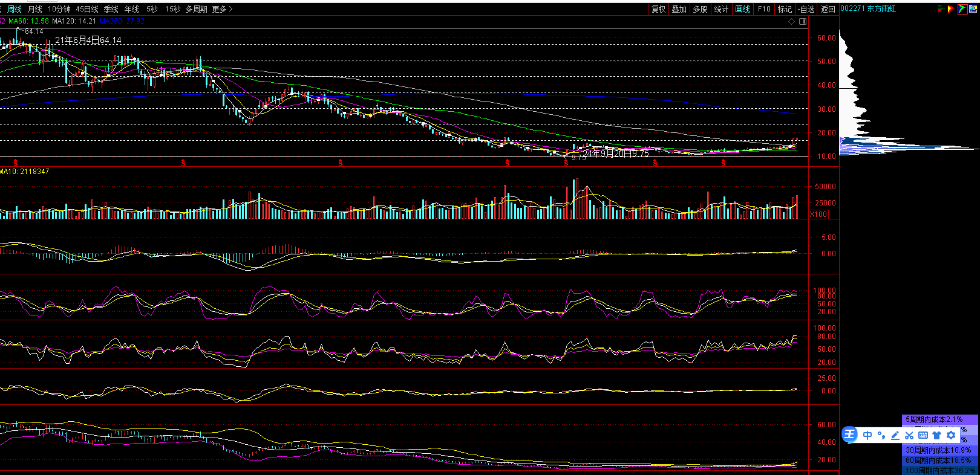Click the MA10: 2118347 volume label
Image resolution: width=980 pixels, height=475 pixels.
pyautogui.click(x=25, y=172)
